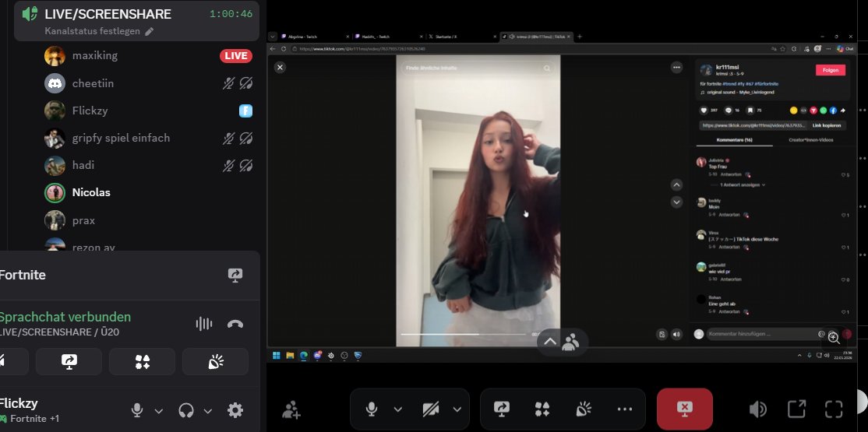The image size is (868, 432).
Task: Turn on the camera in call controls
Action: (x=431, y=409)
